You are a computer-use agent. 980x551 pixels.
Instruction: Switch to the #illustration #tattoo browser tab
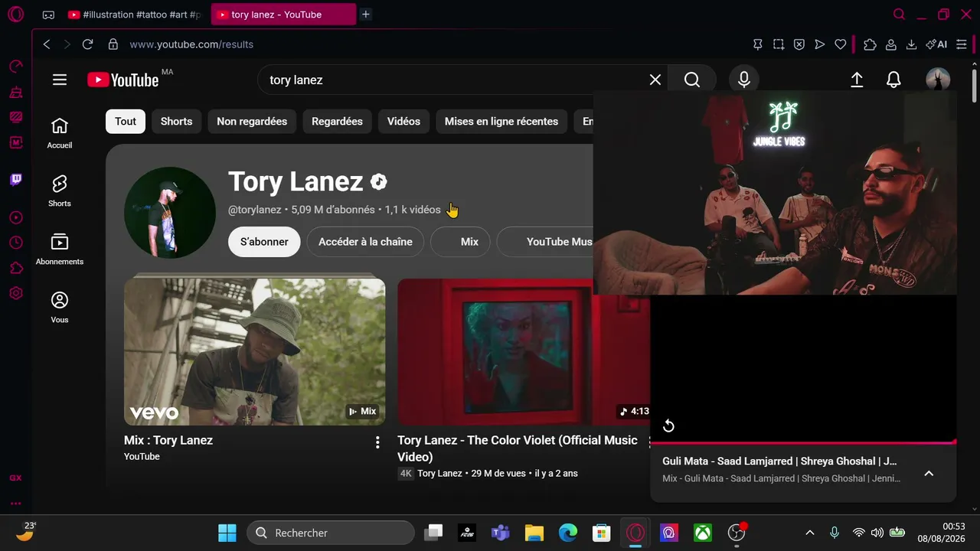134,15
